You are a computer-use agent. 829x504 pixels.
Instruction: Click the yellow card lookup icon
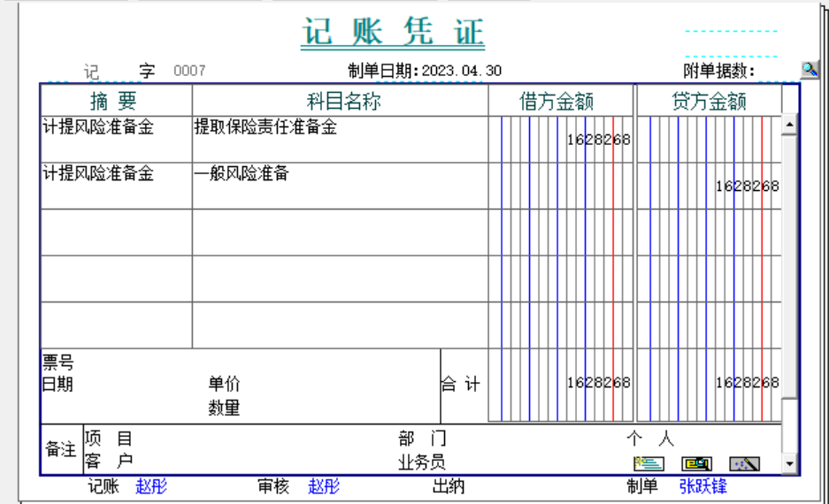(x=696, y=463)
